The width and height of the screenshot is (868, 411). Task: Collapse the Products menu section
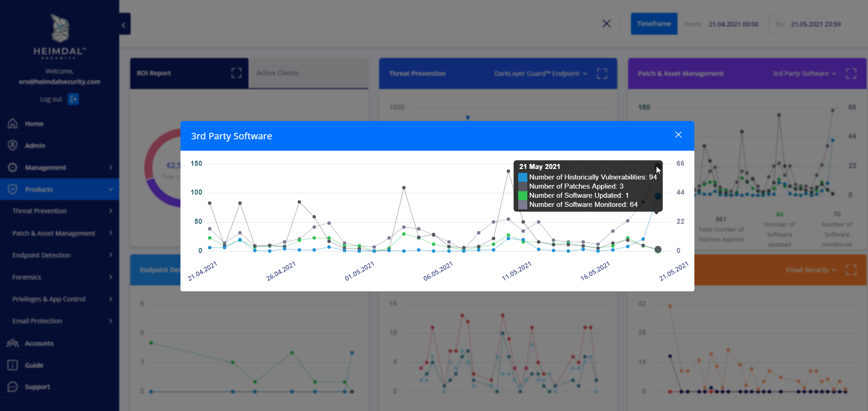pyautogui.click(x=111, y=189)
